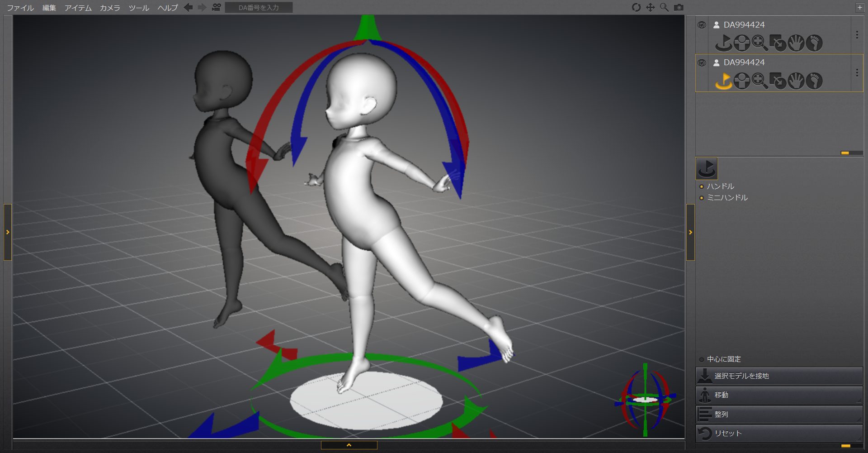Select the rotate view icon

click(636, 8)
